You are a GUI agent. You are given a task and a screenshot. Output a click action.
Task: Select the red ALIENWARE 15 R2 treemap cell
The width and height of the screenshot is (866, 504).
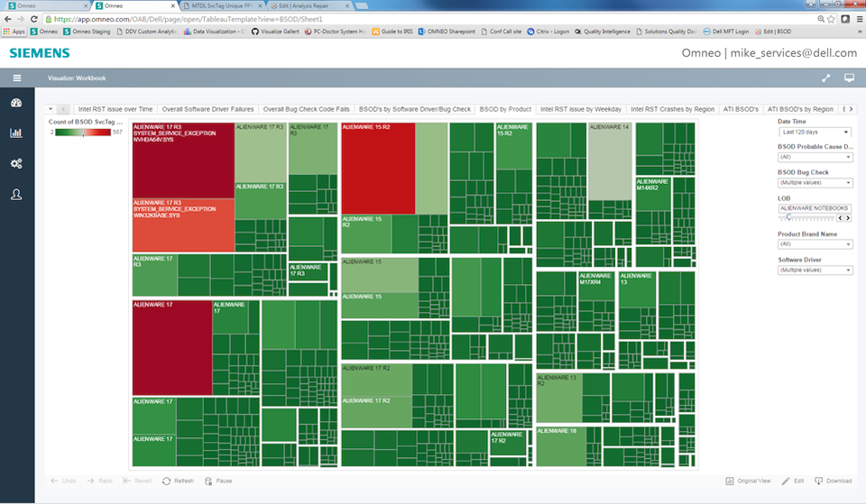click(x=378, y=169)
